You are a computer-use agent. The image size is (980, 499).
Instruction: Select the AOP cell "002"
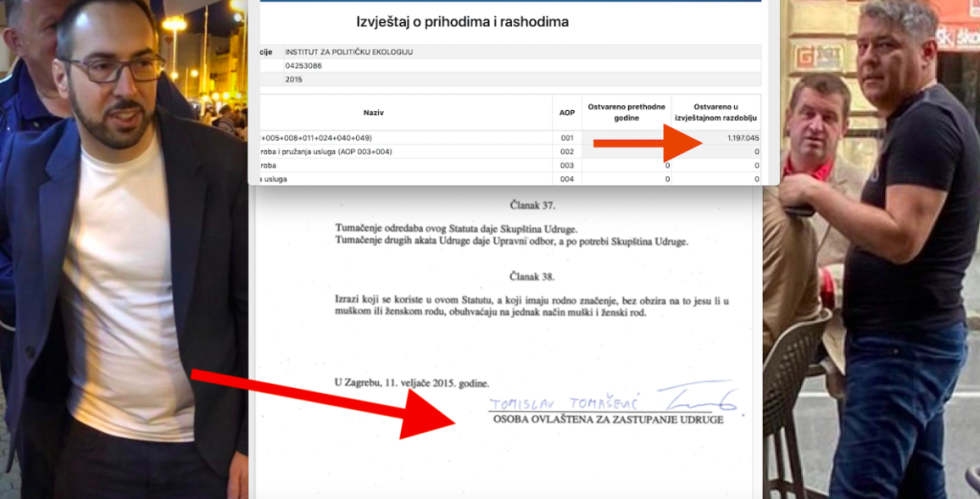click(567, 152)
